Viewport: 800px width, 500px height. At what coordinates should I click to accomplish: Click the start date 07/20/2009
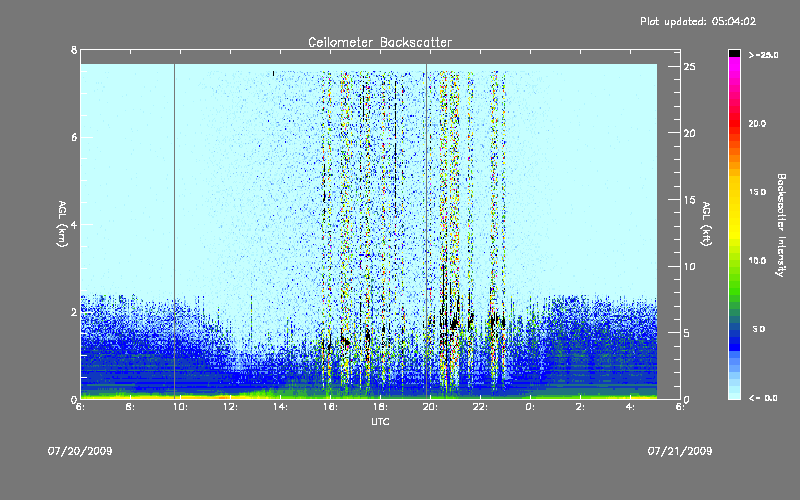[x=80, y=451]
